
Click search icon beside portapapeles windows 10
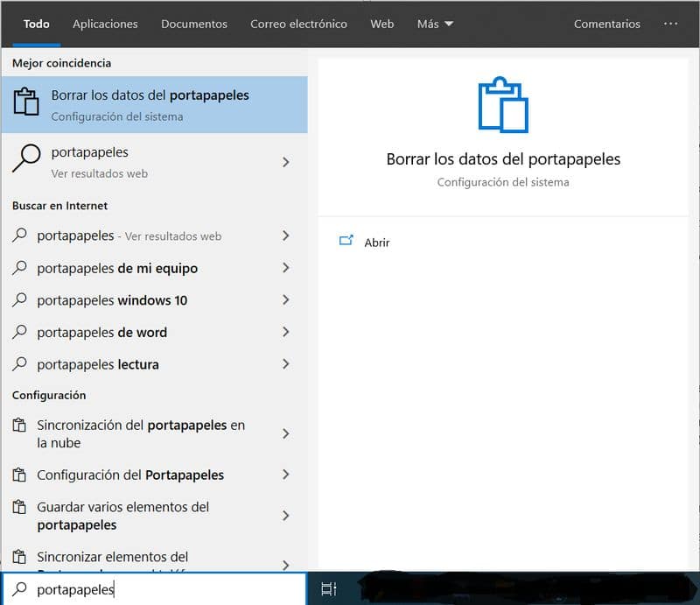[x=19, y=299]
